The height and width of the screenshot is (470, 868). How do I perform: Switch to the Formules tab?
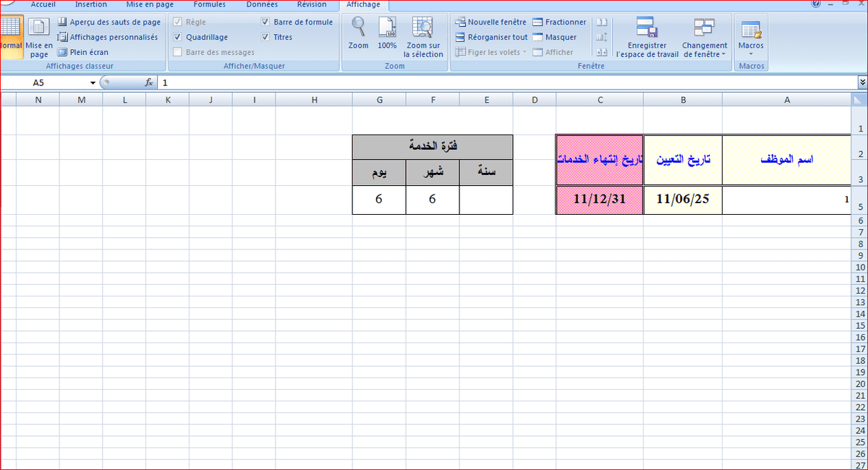pyautogui.click(x=209, y=4)
